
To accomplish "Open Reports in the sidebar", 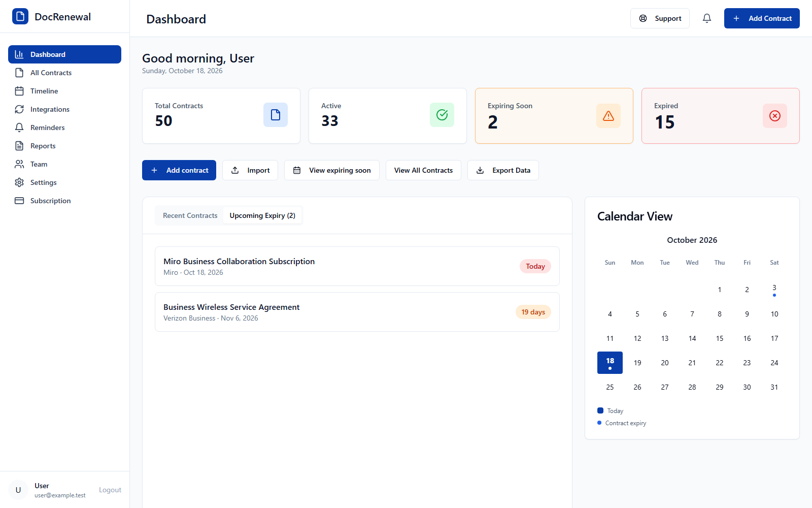I will point(64,146).
